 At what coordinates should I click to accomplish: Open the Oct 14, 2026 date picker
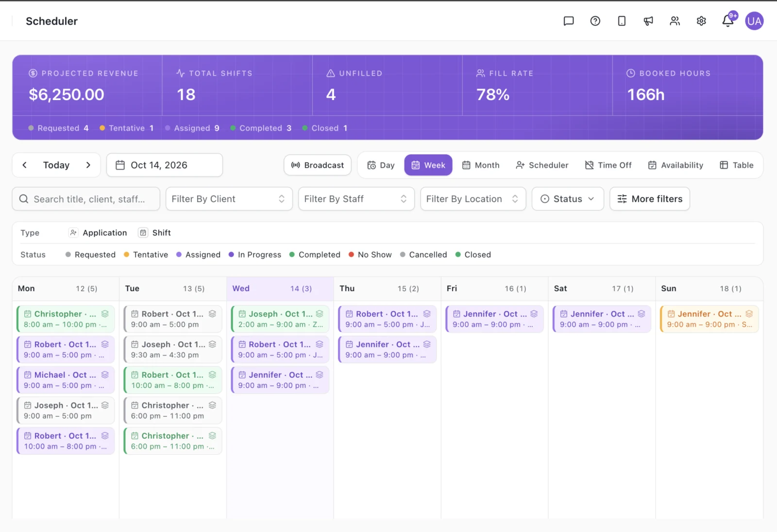pos(165,165)
